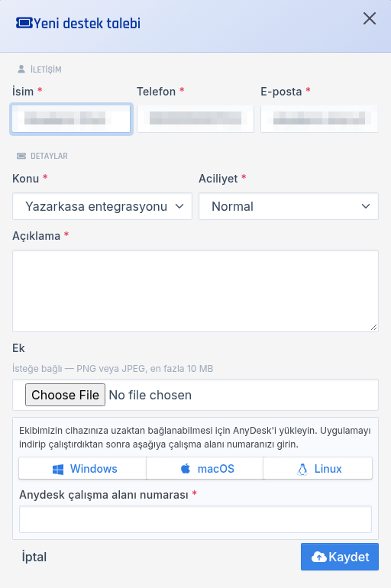Cancel with the İptal button

tap(34, 557)
